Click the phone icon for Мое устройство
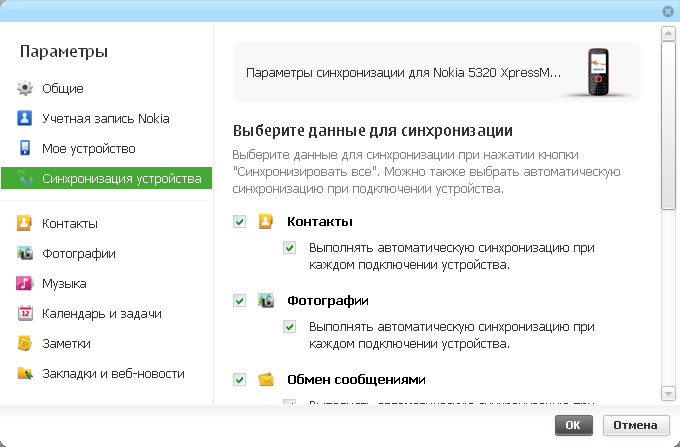Viewport: 680px width, 447px height. coord(25,149)
